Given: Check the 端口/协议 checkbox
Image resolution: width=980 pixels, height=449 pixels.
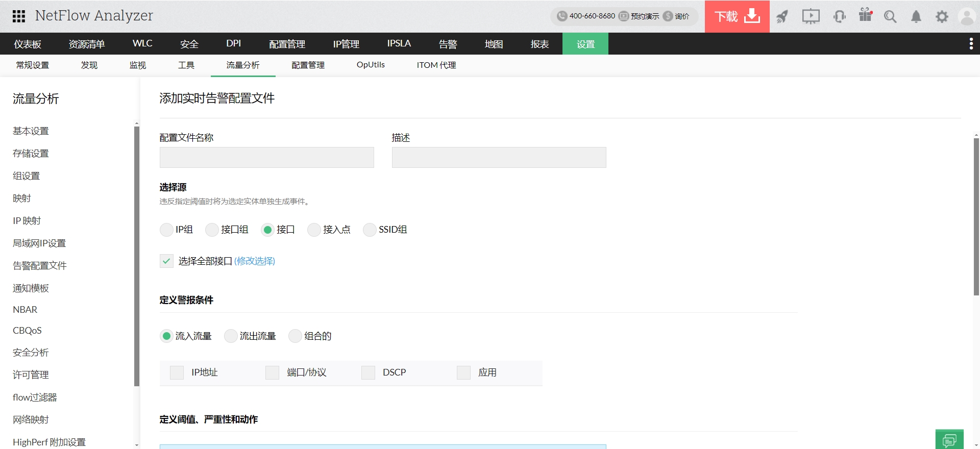Looking at the screenshot, I should click(272, 372).
